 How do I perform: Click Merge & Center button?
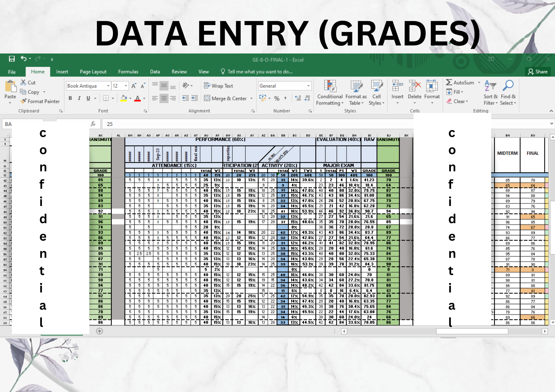(225, 98)
